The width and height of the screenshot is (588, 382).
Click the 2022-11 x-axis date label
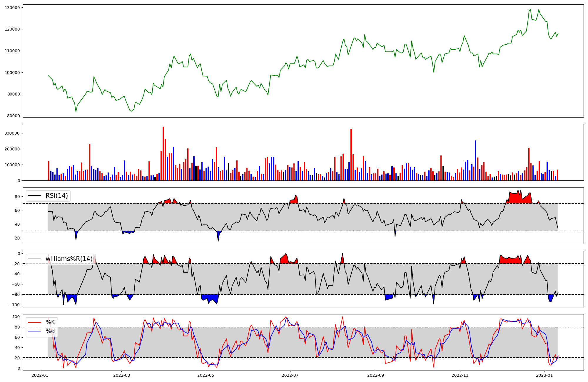point(460,375)
